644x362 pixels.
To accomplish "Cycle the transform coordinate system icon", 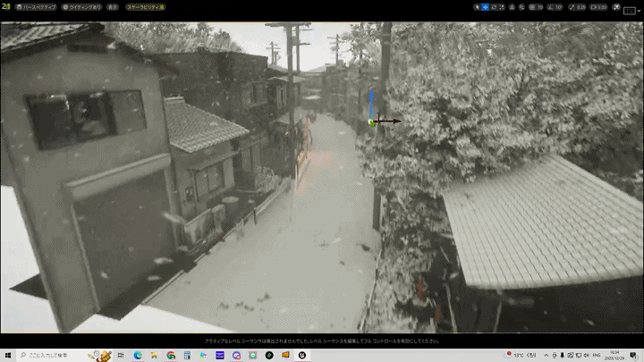I will tap(512, 7).
